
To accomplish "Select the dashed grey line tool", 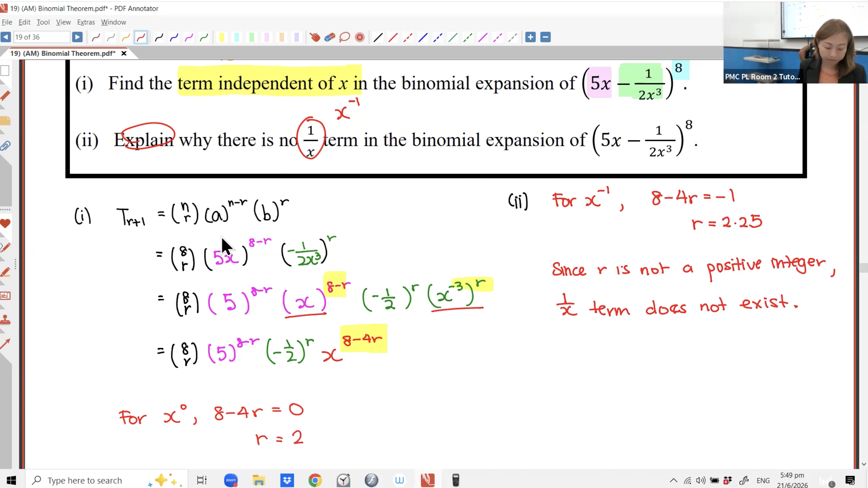I will (x=513, y=37).
